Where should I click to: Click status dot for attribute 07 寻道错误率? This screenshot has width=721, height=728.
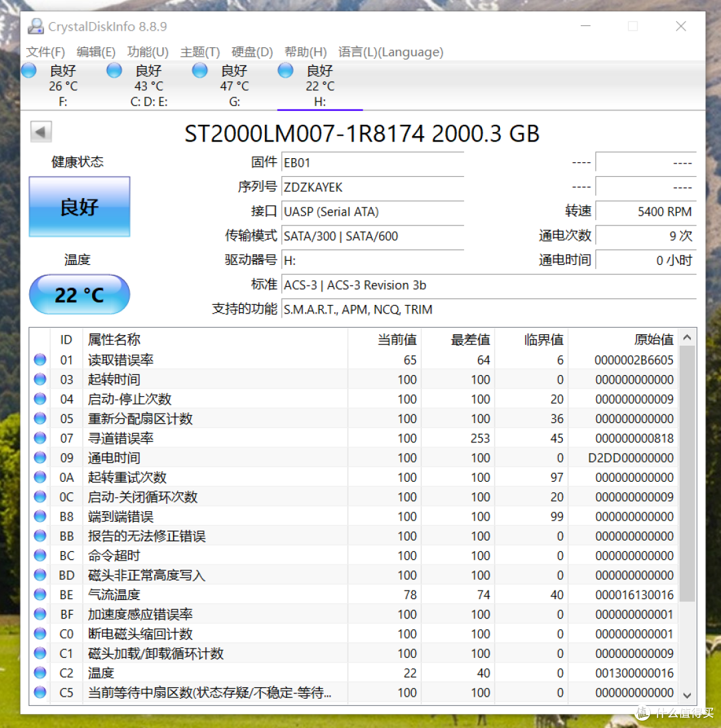[40, 437]
